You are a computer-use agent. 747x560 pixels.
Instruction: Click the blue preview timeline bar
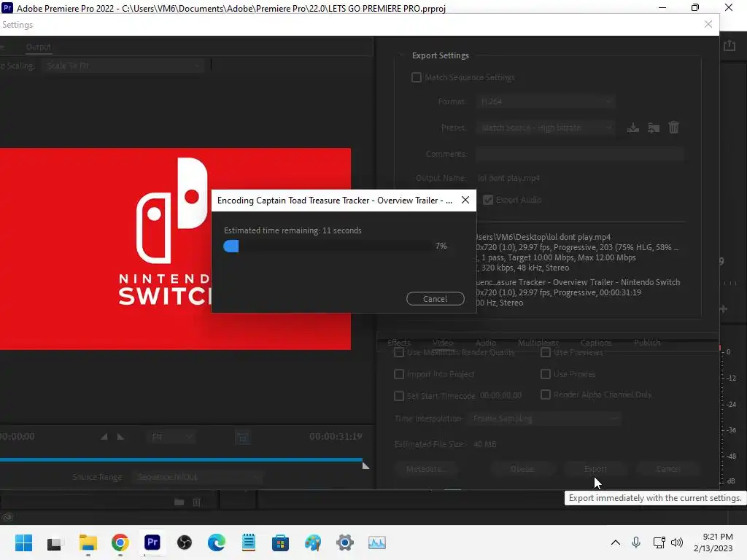point(181,459)
